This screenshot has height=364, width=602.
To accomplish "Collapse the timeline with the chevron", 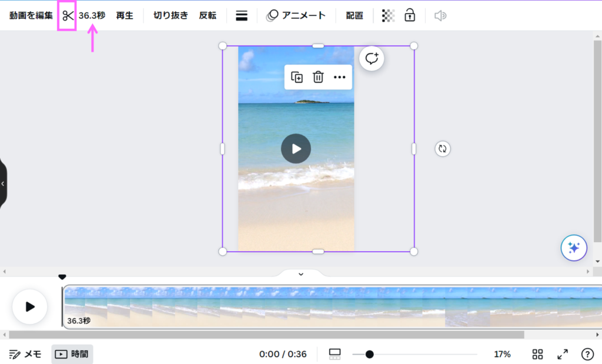I will point(301,274).
